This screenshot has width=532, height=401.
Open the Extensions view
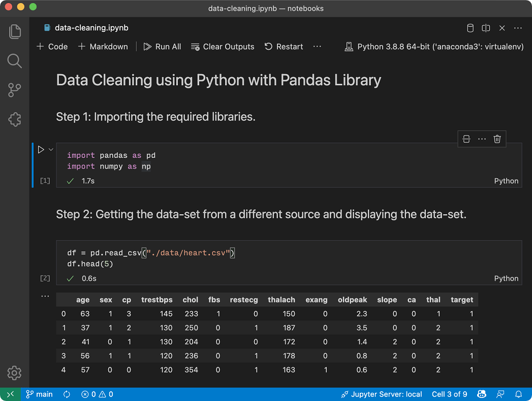tap(15, 119)
